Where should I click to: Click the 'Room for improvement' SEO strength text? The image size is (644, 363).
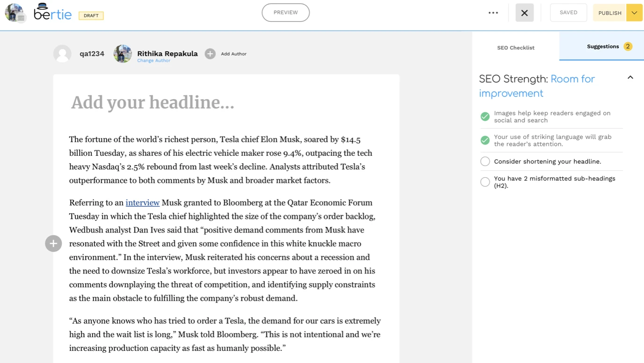pyautogui.click(x=537, y=86)
